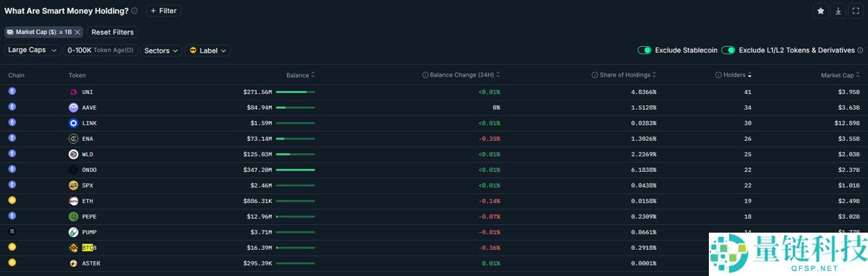Open the Label dropdown
The image size is (868, 276).
pyautogui.click(x=208, y=51)
